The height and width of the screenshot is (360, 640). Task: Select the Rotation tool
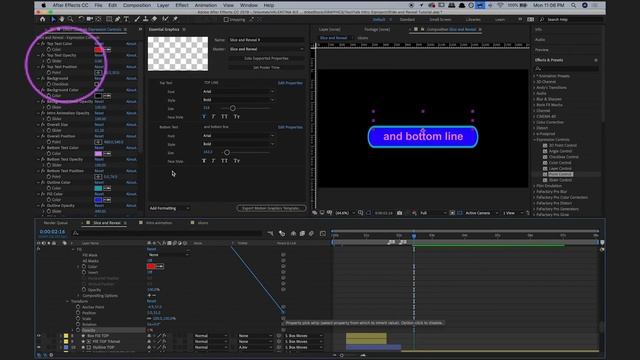[81, 19]
